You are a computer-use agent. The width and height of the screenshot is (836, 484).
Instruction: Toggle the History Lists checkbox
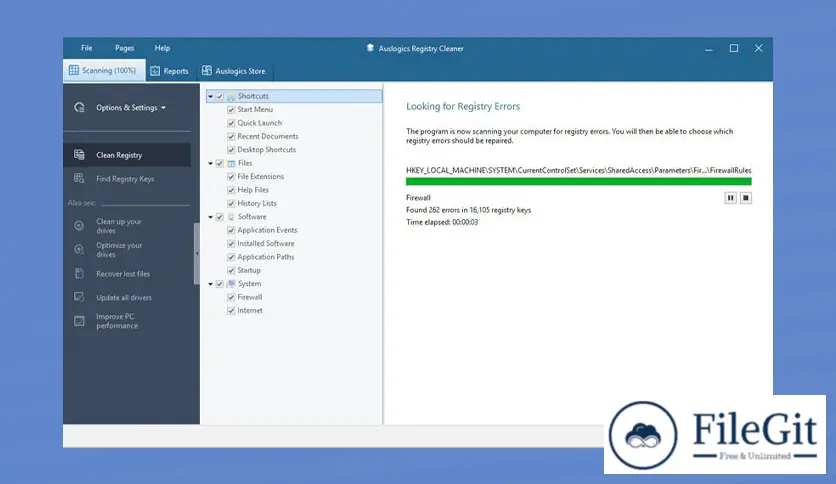click(x=231, y=204)
